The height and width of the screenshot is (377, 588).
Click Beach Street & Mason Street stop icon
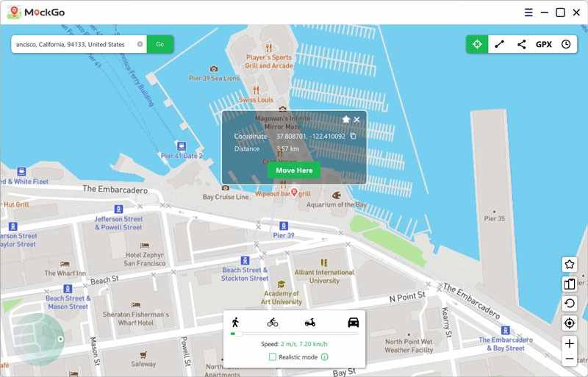pos(68,289)
